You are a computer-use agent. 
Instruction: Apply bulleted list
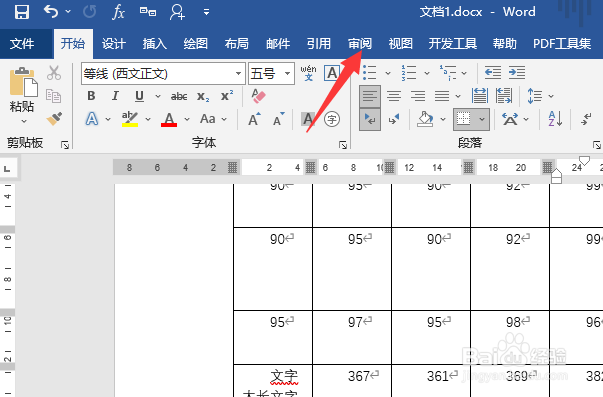click(x=370, y=73)
